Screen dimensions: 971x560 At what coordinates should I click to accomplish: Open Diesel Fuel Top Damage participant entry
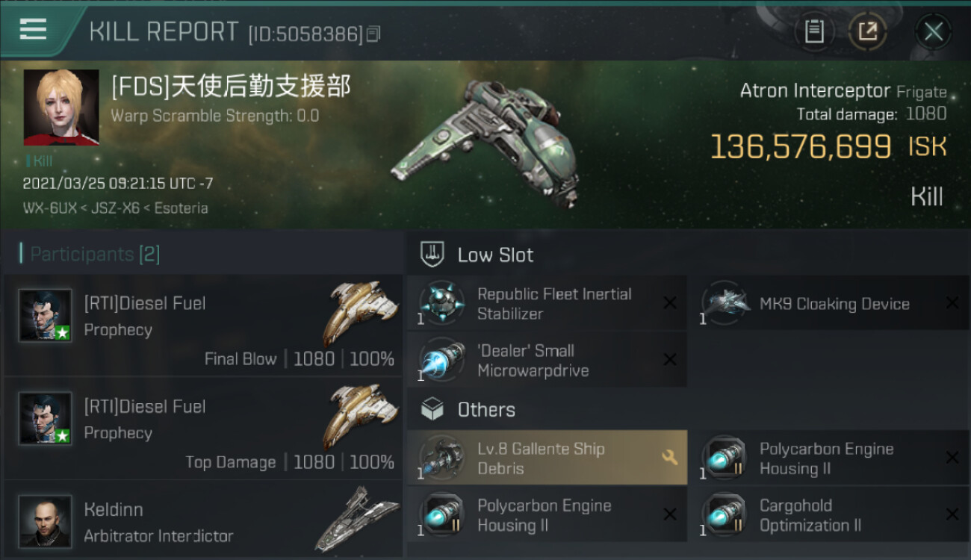(x=203, y=429)
